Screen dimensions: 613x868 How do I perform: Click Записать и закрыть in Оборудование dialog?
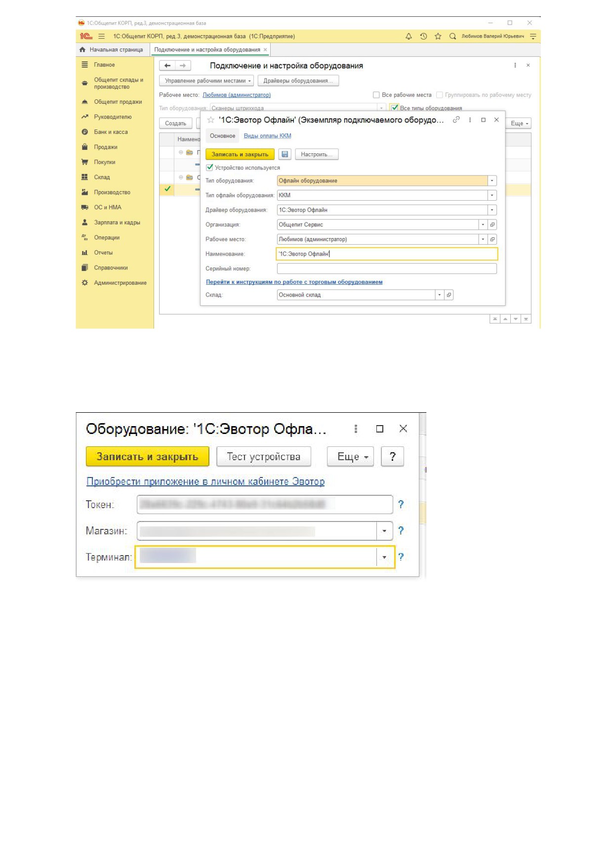pyautogui.click(x=147, y=457)
